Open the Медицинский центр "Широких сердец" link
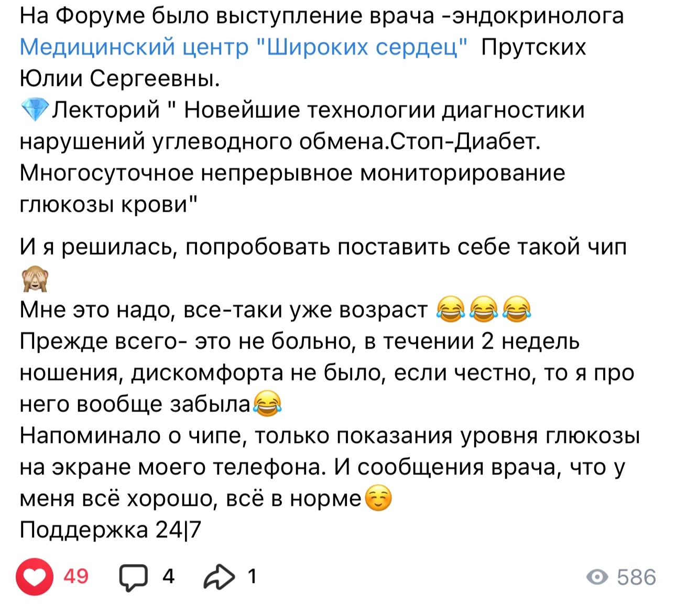 (243, 48)
